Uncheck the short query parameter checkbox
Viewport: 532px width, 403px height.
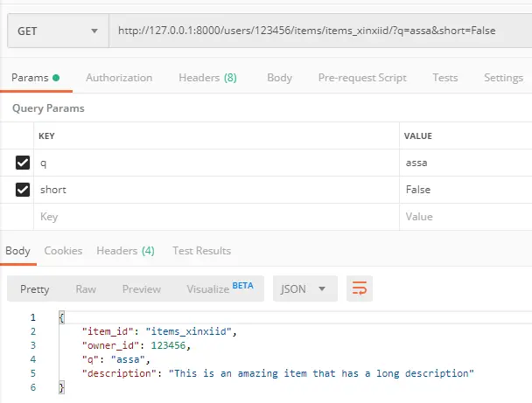(23, 190)
